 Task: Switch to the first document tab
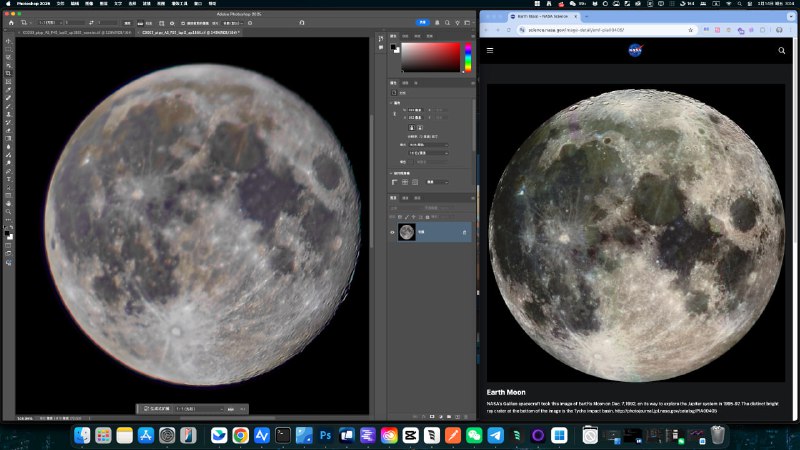point(75,32)
